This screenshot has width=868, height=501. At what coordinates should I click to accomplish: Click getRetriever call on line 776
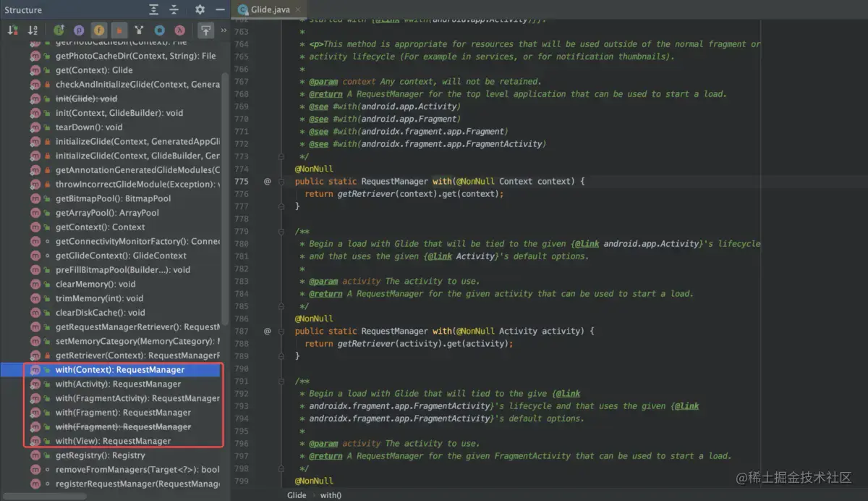pyautogui.click(x=365, y=194)
